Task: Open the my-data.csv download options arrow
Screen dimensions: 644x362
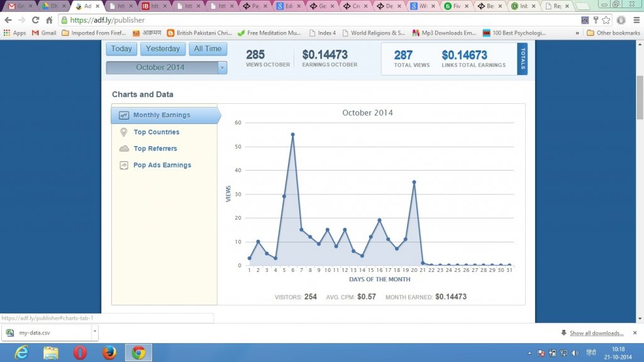Action: 94,332
